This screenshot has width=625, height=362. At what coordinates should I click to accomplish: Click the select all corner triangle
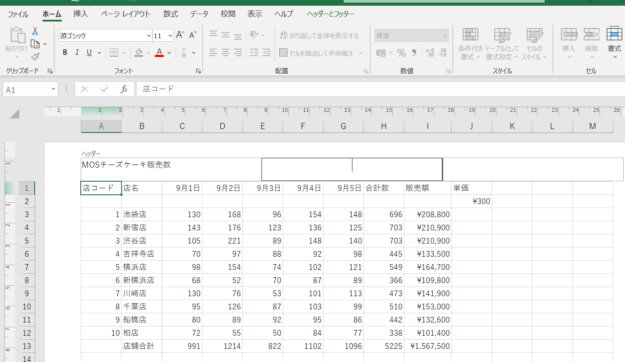click(x=15, y=114)
